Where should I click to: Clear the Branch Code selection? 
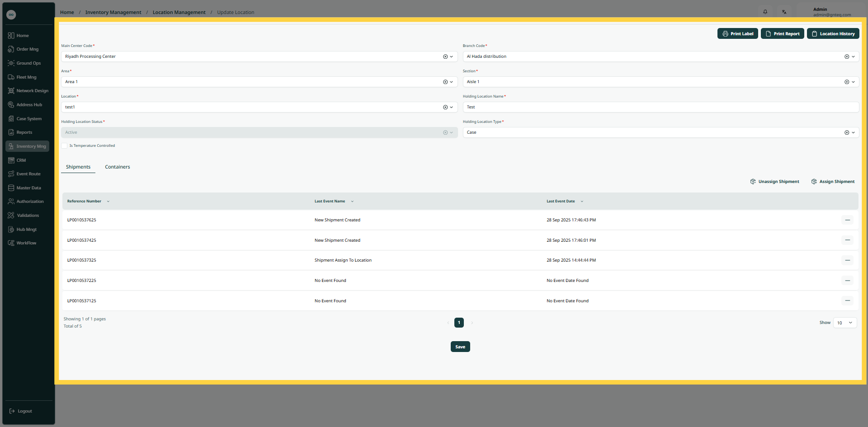[847, 56]
